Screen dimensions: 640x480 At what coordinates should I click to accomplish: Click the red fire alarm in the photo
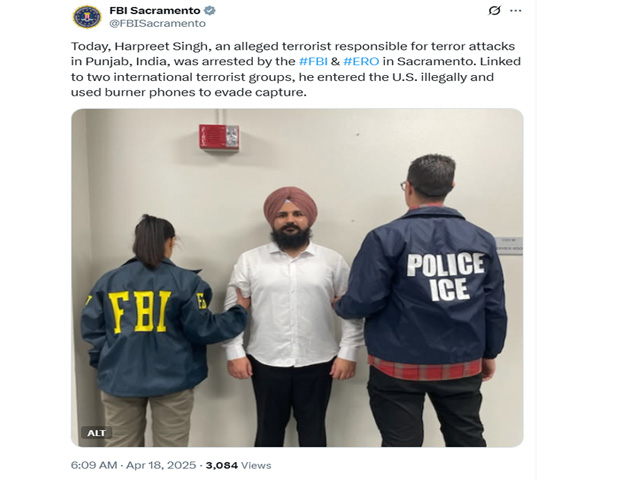pyautogui.click(x=219, y=137)
